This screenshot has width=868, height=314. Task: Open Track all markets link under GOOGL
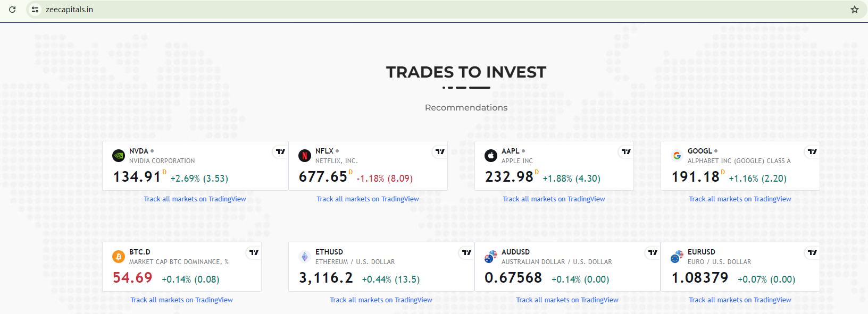(x=740, y=199)
